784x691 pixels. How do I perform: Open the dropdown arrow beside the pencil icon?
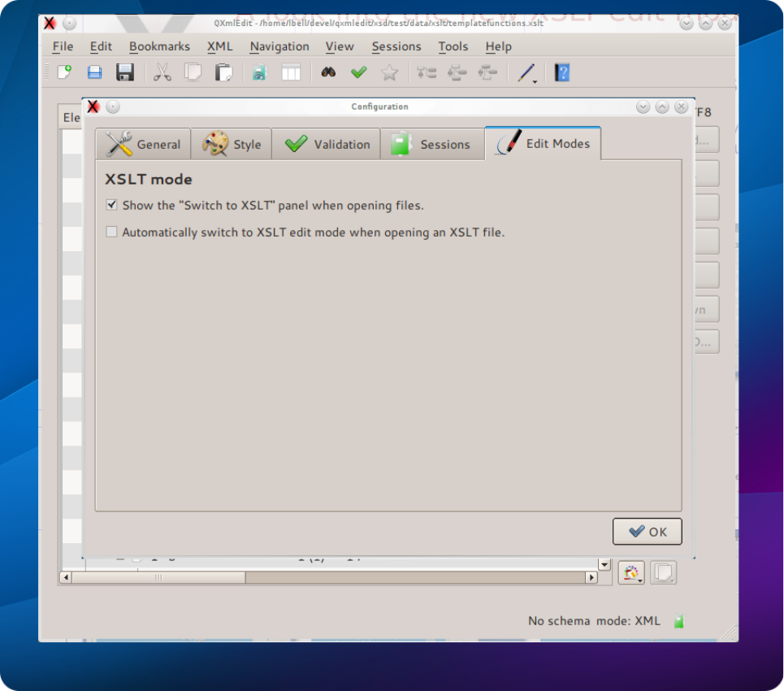pyautogui.click(x=535, y=81)
